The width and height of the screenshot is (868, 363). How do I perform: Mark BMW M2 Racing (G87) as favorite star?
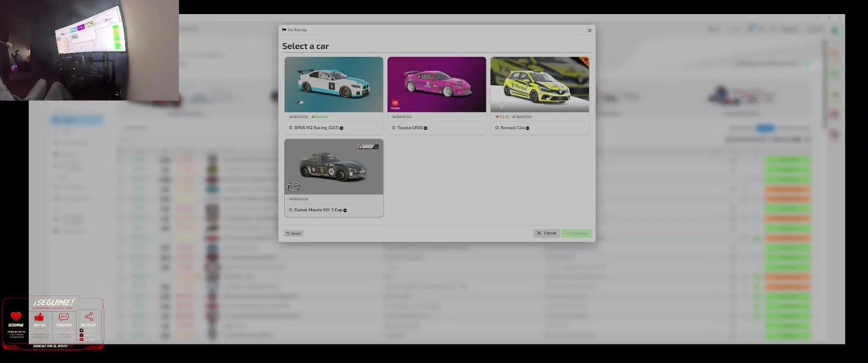click(x=291, y=128)
